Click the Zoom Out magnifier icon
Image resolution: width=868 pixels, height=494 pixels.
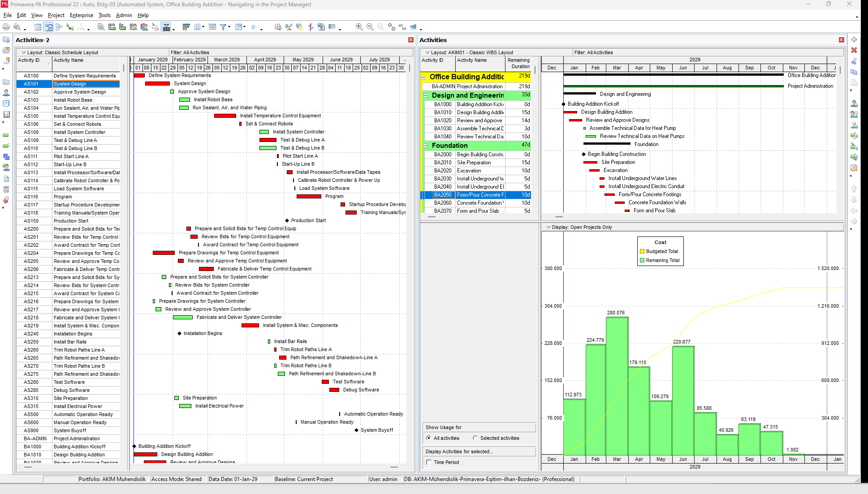click(370, 27)
